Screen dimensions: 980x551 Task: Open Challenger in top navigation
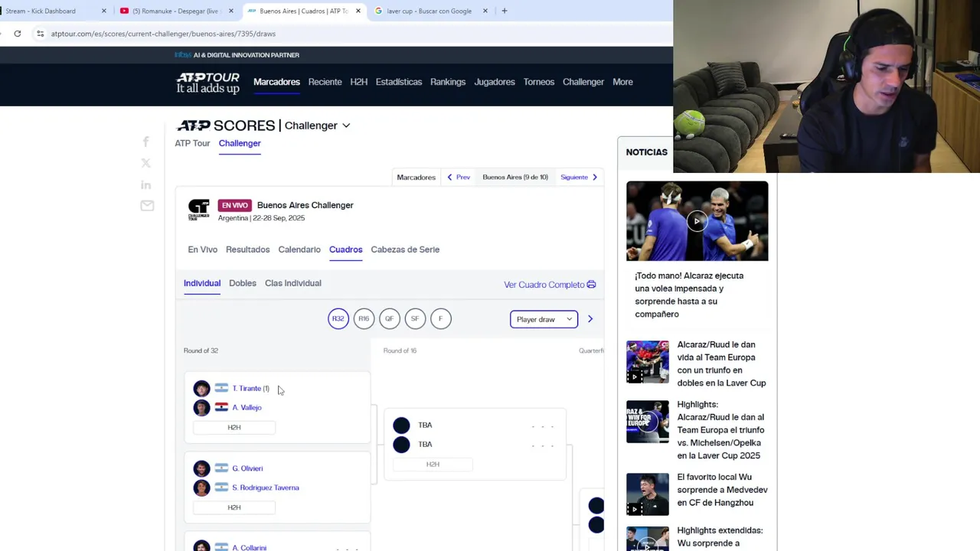(583, 82)
